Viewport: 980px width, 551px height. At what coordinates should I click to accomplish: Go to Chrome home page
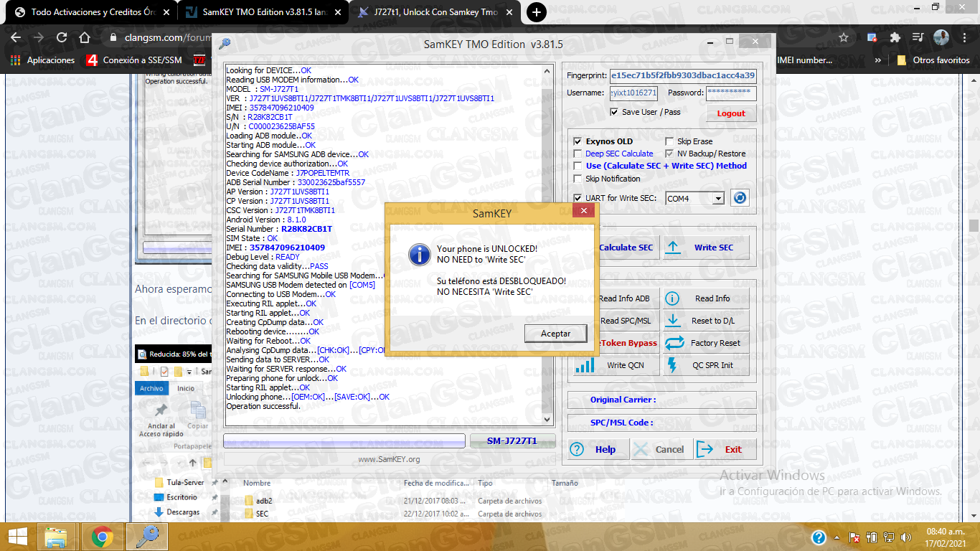[85, 37]
